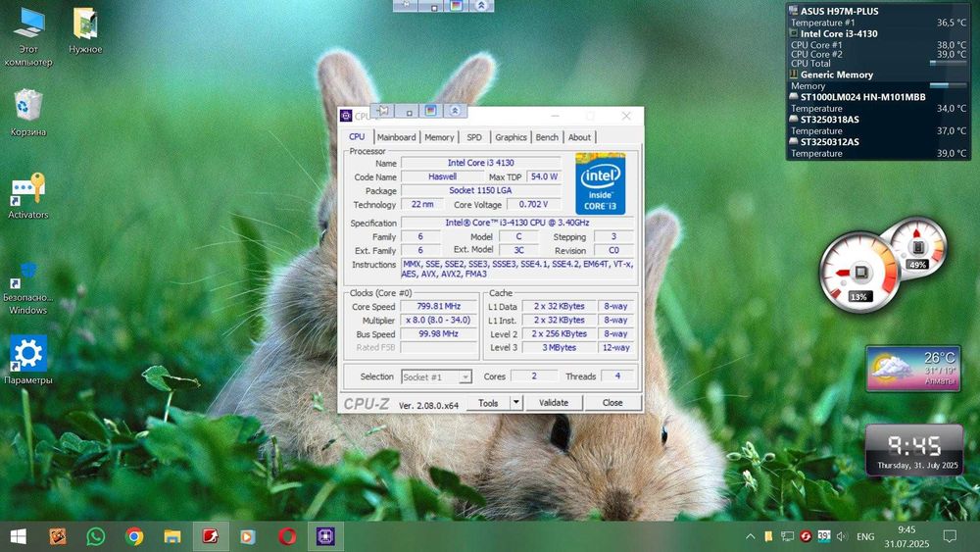The width and height of the screenshot is (980, 552).
Task: Click the CPU-Z title bar roll-up arrows button
Action: pos(455,111)
